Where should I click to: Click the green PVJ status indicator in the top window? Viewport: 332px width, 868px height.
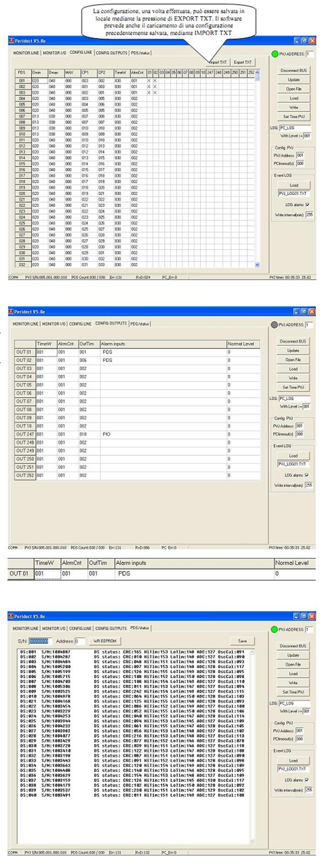click(276, 54)
